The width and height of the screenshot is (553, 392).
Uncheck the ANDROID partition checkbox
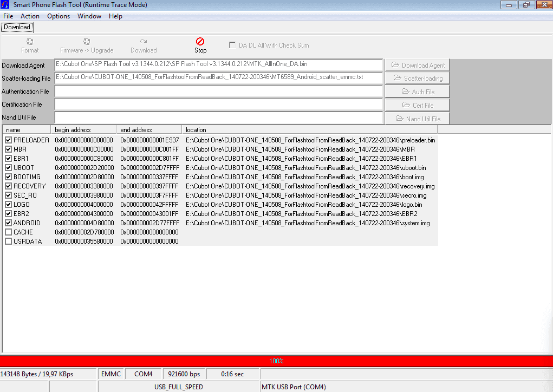coord(9,223)
